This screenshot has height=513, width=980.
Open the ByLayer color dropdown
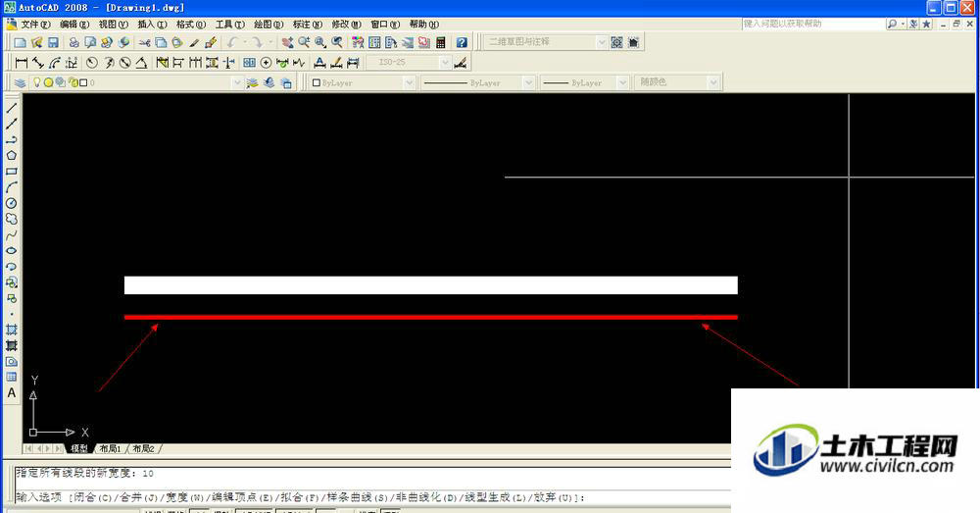click(409, 82)
